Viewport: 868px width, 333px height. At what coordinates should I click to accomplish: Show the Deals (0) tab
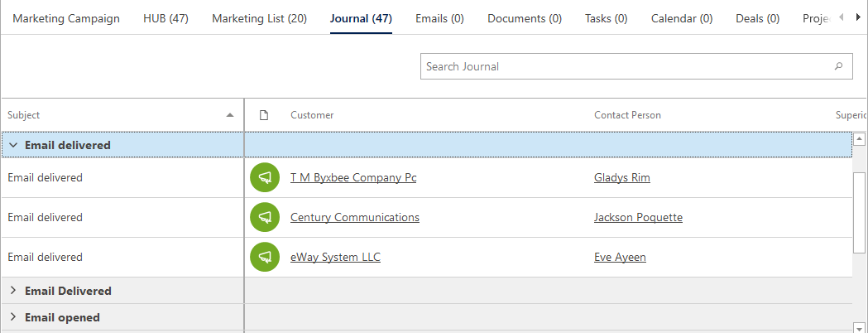click(757, 18)
